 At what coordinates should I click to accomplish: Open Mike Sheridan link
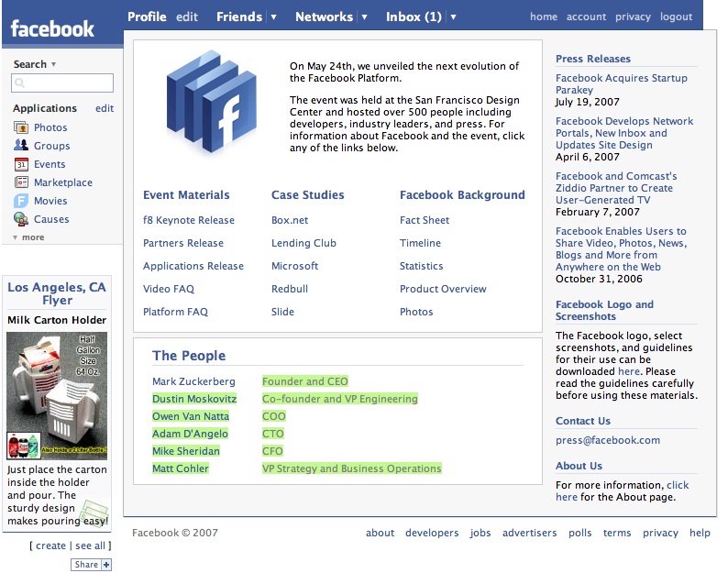pyautogui.click(x=186, y=451)
